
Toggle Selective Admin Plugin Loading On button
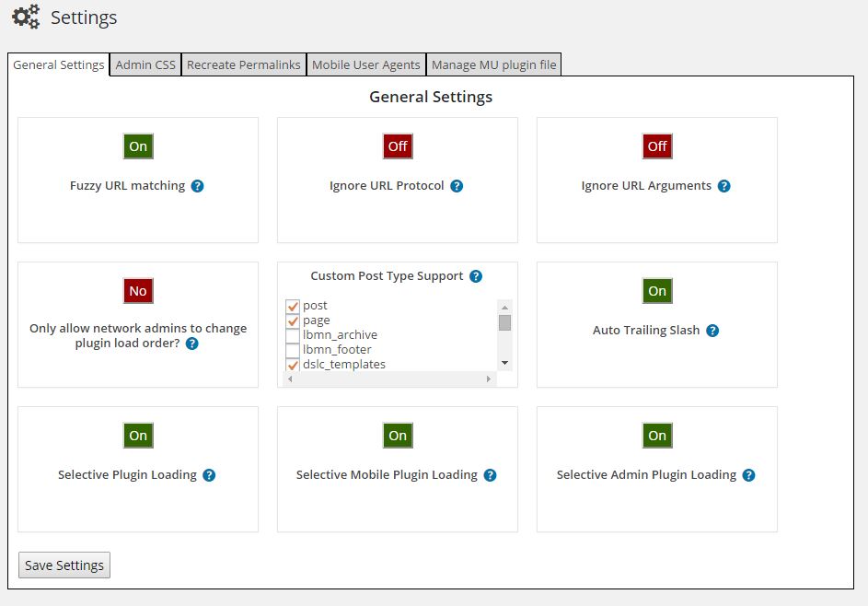tap(657, 436)
